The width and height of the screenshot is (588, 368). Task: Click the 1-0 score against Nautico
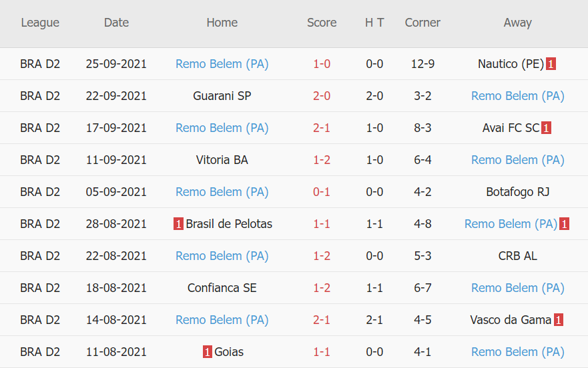point(322,64)
